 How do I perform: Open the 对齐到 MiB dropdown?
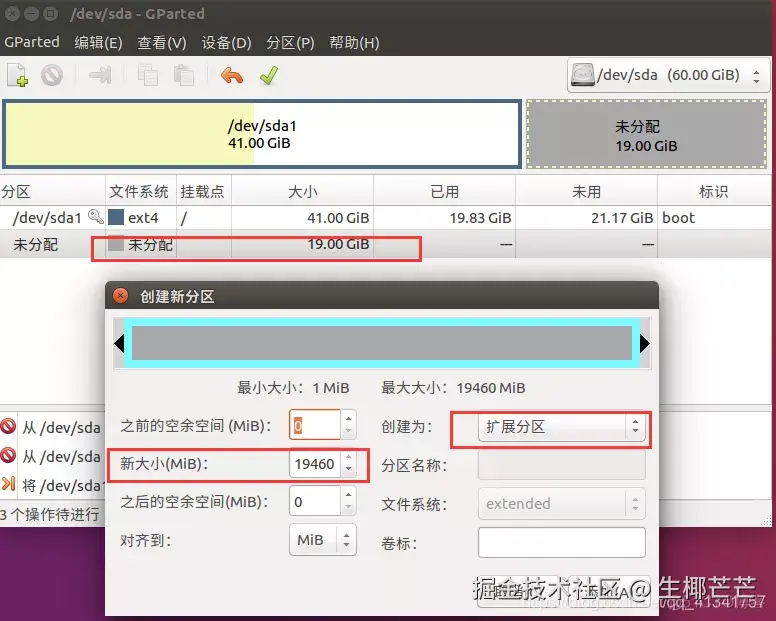[323, 539]
